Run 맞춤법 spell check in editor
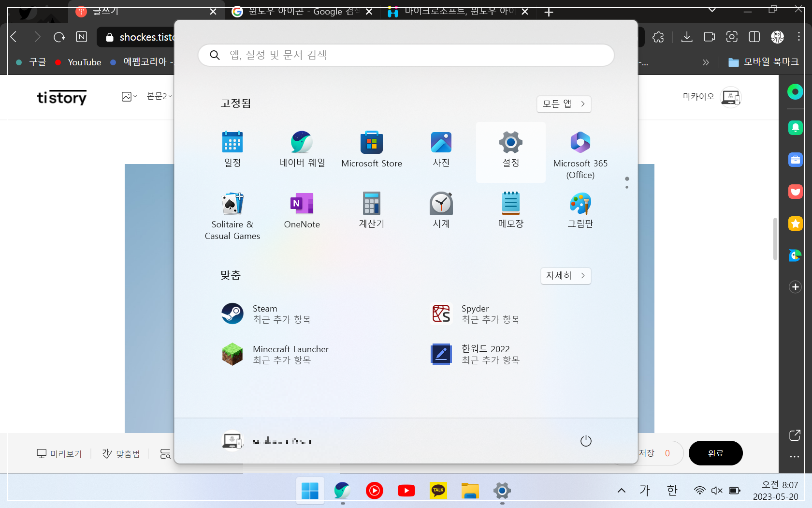Screen dimensions: 812x508 pyautogui.click(x=121, y=454)
